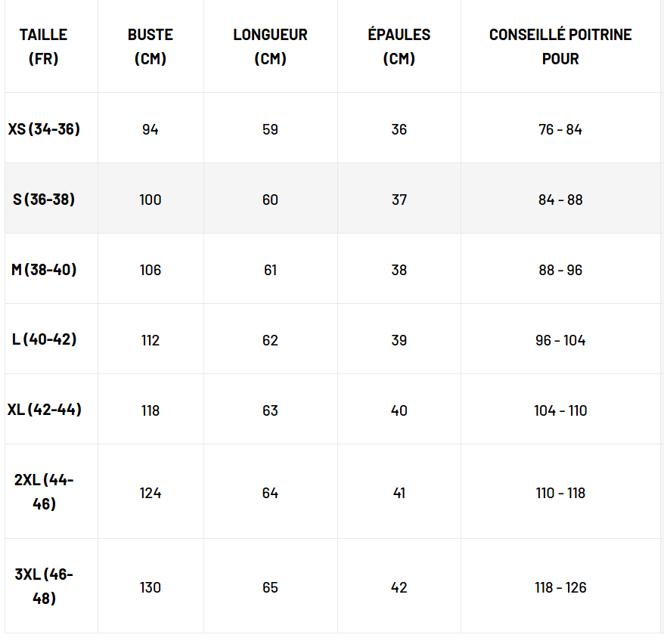Click the LONGUEUR (CM) column header
Image resolution: width=664 pixels, height=644 pixels.
tap(270, 46)
